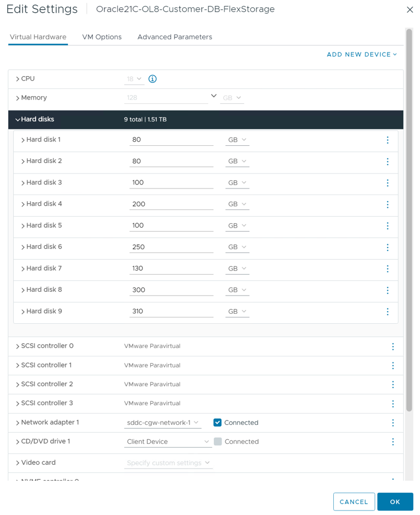420x515 pixels.
Task: Expand Hard disk 6 details
Action: pyautogui.click(x=23, y=247)
